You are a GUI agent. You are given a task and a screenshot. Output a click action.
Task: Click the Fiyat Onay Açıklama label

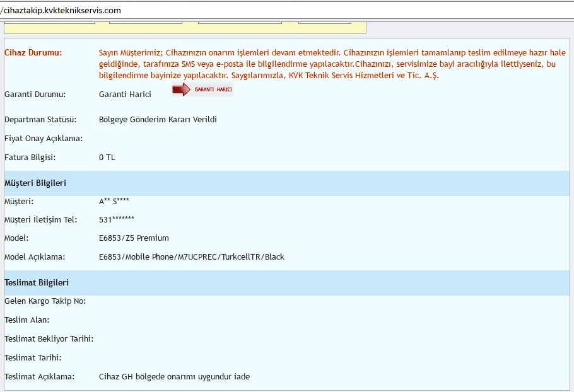(44, 138)
